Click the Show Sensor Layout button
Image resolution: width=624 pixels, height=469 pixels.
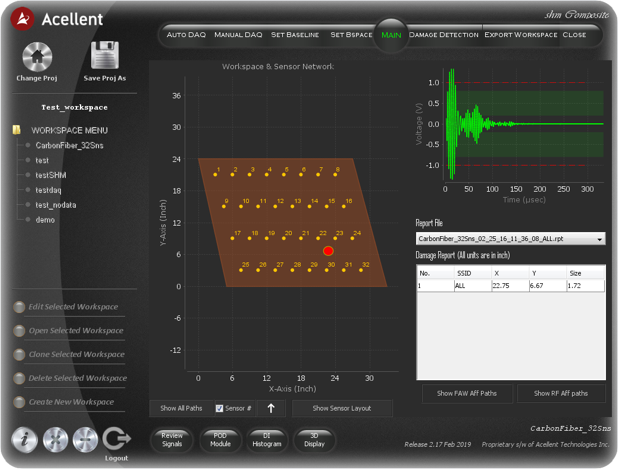342,409
